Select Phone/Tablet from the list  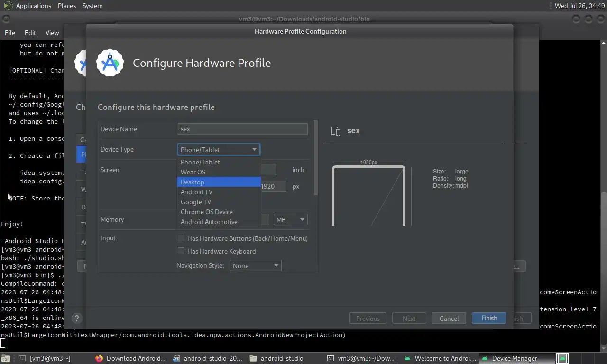[219, 162]
